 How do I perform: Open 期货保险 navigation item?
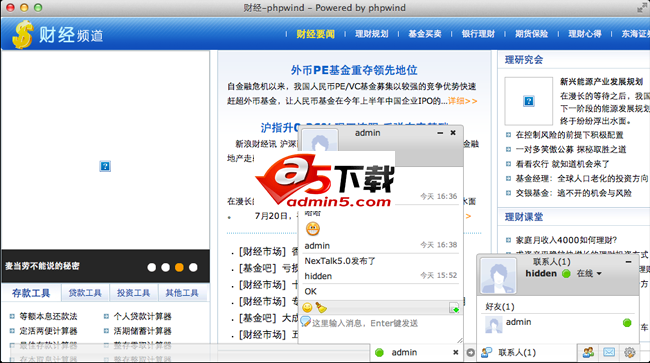531,34
